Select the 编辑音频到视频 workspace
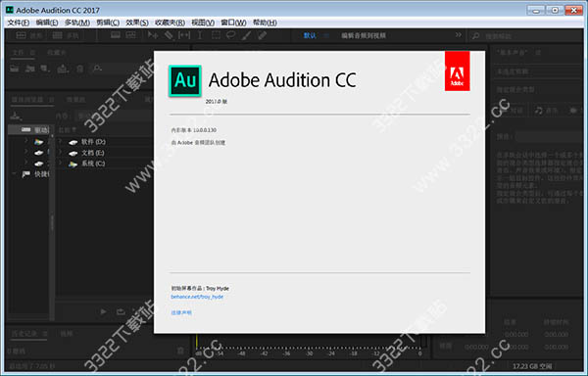588x376 pixels. point(364,35)
